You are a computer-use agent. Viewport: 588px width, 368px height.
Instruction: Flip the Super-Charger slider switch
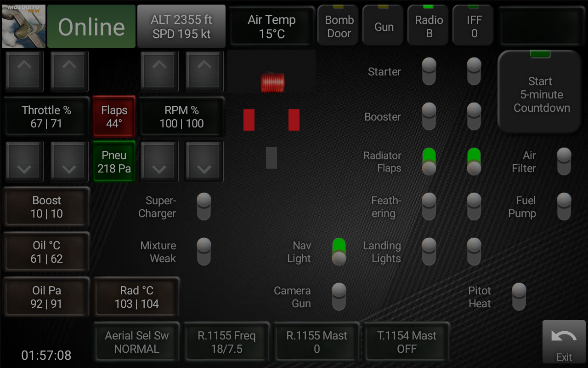click(204, 206)
